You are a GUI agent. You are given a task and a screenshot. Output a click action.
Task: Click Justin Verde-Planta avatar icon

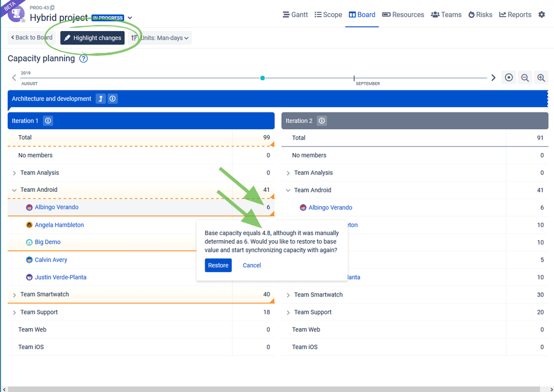click(x=29, y=277)
